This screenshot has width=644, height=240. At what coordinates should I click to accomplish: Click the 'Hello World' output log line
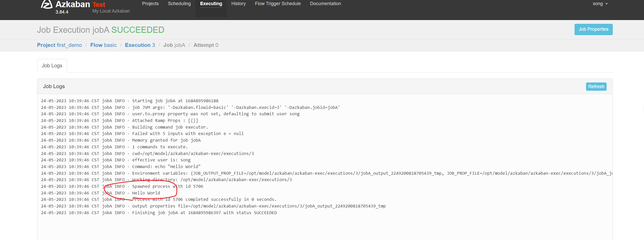pyautogui.click(x=100, y=193)
